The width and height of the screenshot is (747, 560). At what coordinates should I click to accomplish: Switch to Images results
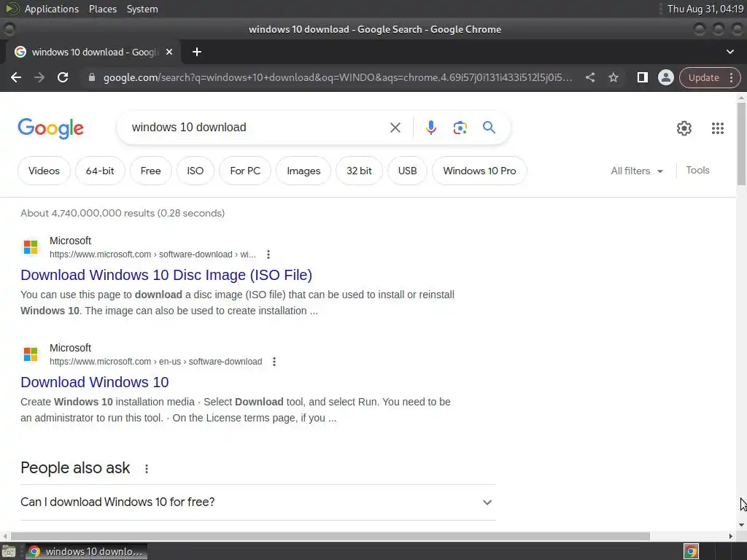coord(303,171)
